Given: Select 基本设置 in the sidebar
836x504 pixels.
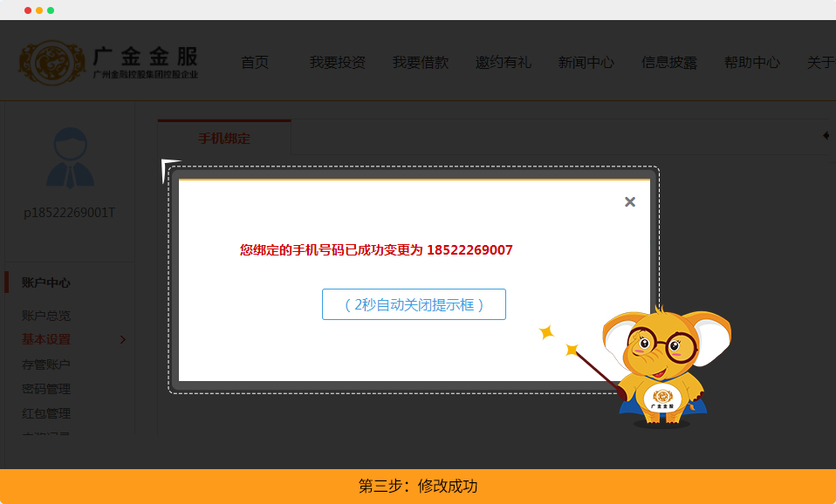Looking at the screenshot, I should coord(46,339).
